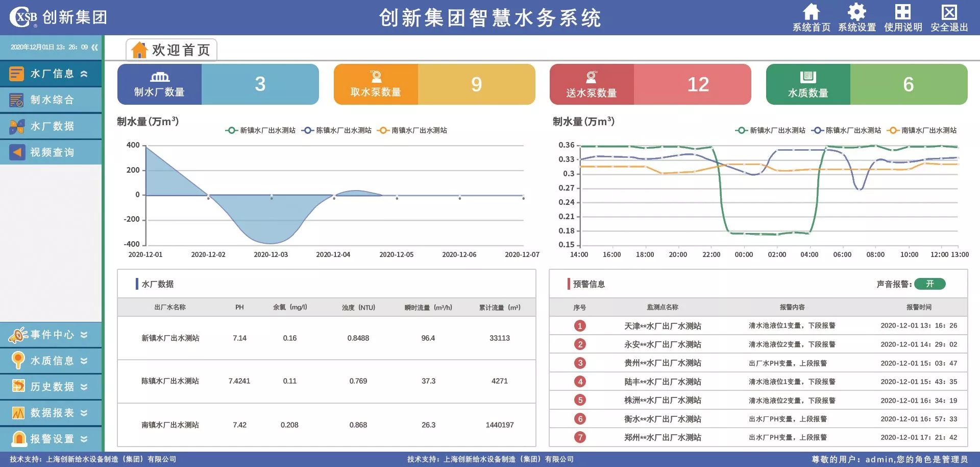Click 视频查询 play icon
This screenshot has height=467, width=980.
pos(17,152)
